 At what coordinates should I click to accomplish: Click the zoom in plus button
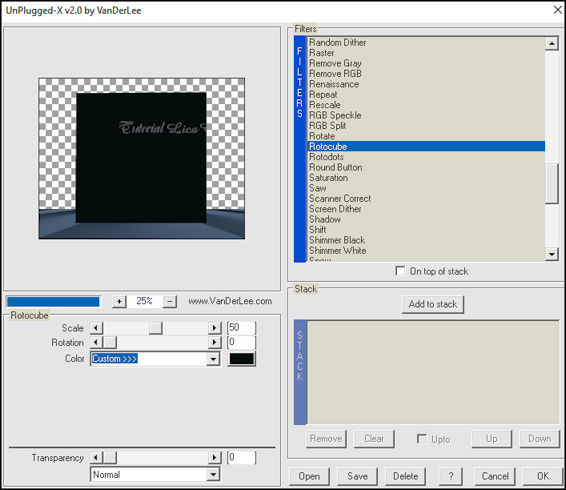coord(119,301)
